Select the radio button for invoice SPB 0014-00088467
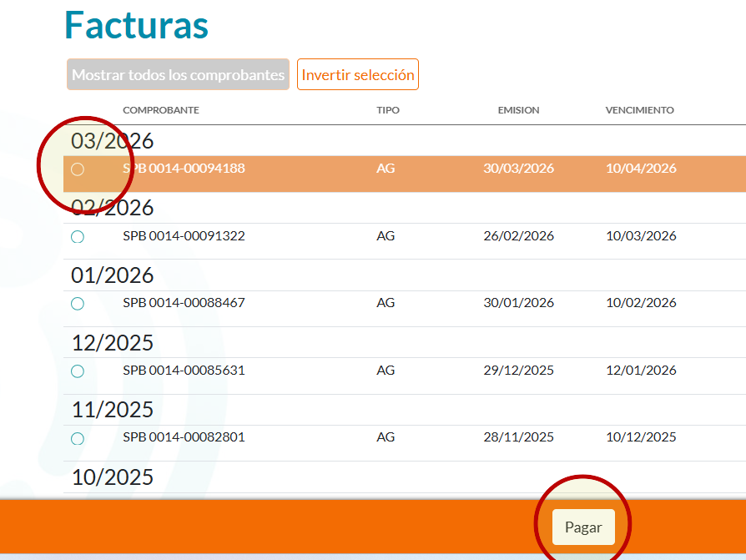This screenshot has width=746, height=560. coord(78,303)
